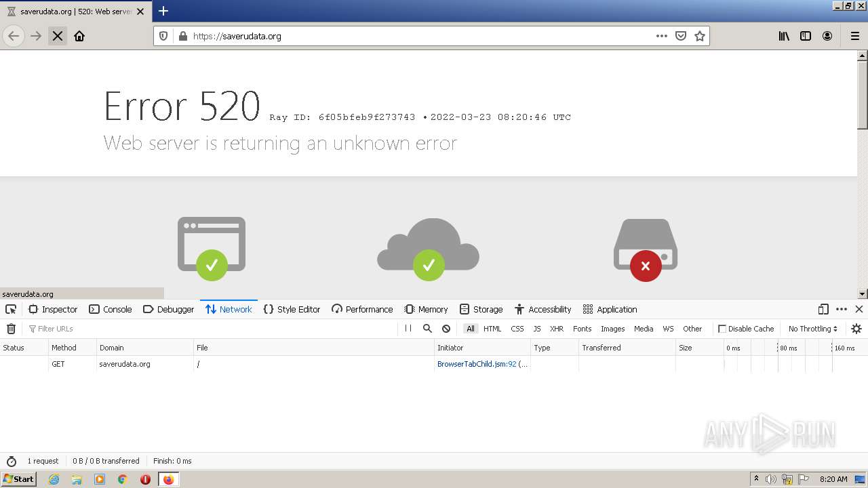Launch Internet Explorer from taskbar
Image resolution: width=868 pixels, height=488 pixels.
coord(54,479)
